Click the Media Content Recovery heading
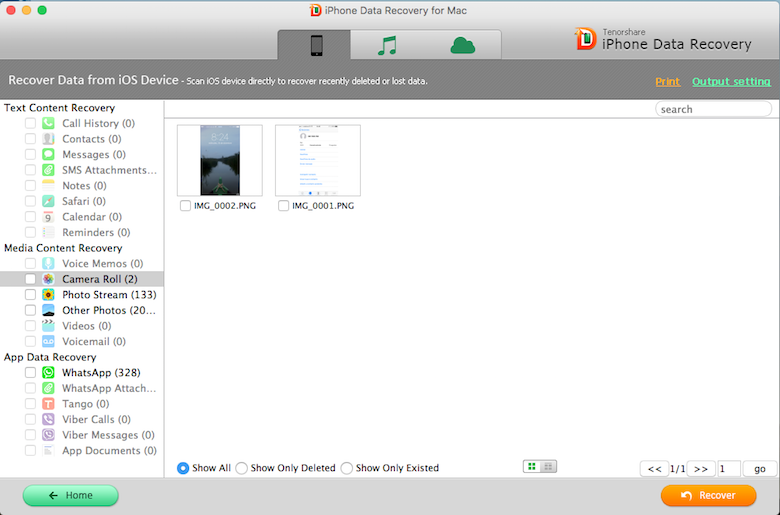Screen dimensions: 780x515 (x=63, y=248)
